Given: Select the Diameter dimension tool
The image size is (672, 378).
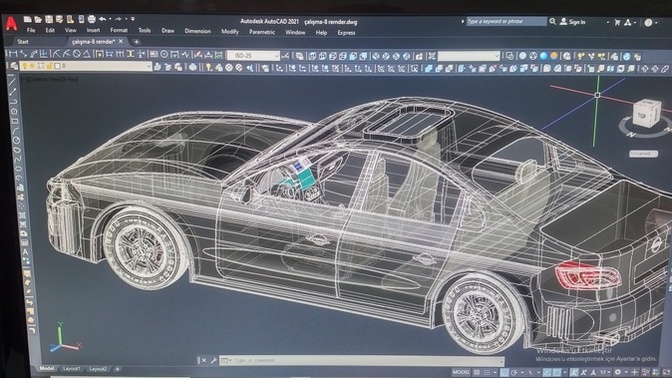Looking at the screenshot, I should 77,54.
